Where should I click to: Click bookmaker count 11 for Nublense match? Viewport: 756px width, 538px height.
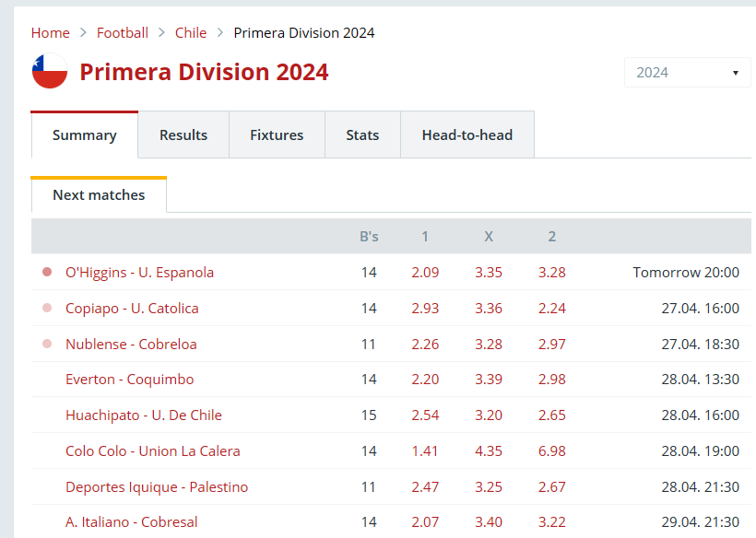(369, 344)
